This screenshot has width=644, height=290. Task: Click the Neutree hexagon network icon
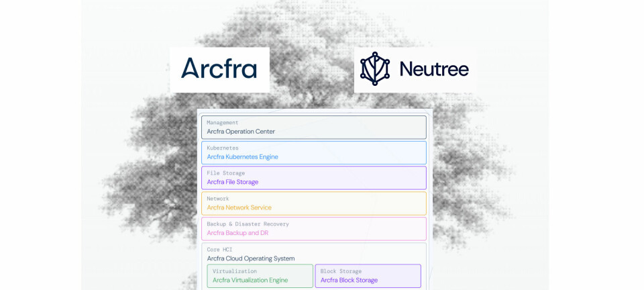374,68
